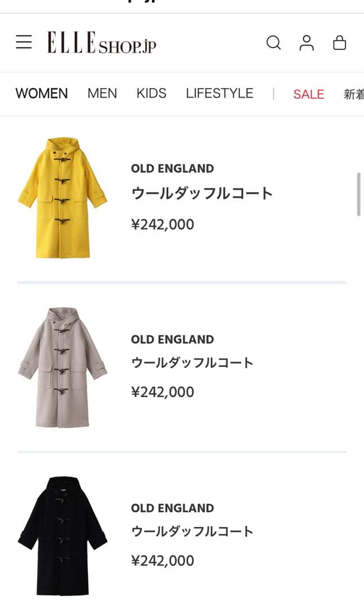Open the shopping bag icon
Viewport: 364px width, 606px height.
[340, 42]
